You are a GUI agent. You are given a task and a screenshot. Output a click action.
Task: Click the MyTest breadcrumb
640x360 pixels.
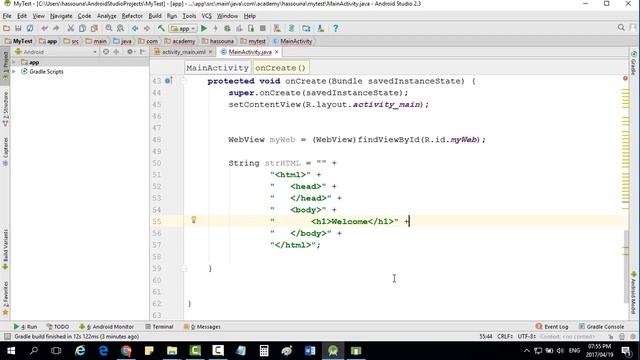coord(19,41)
